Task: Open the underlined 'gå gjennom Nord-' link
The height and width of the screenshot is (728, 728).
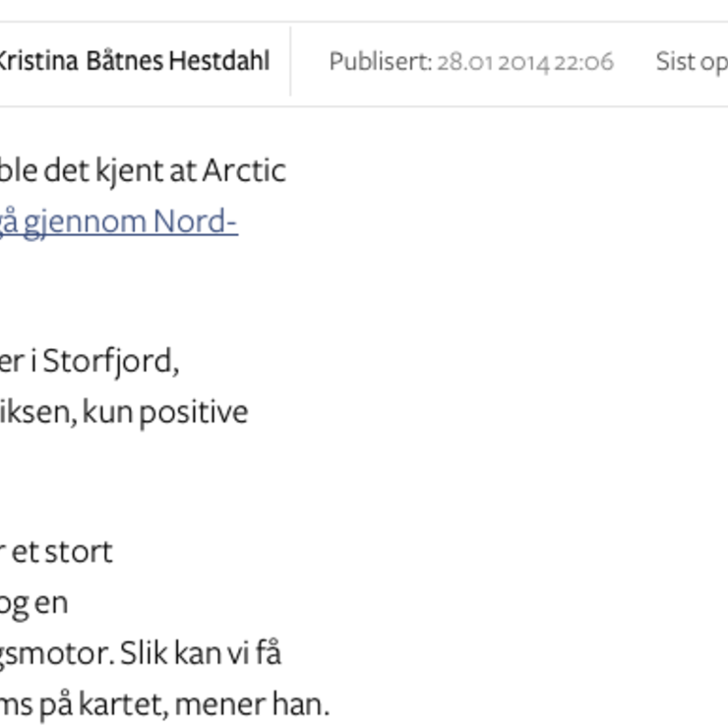Action: tap(119, 223)
